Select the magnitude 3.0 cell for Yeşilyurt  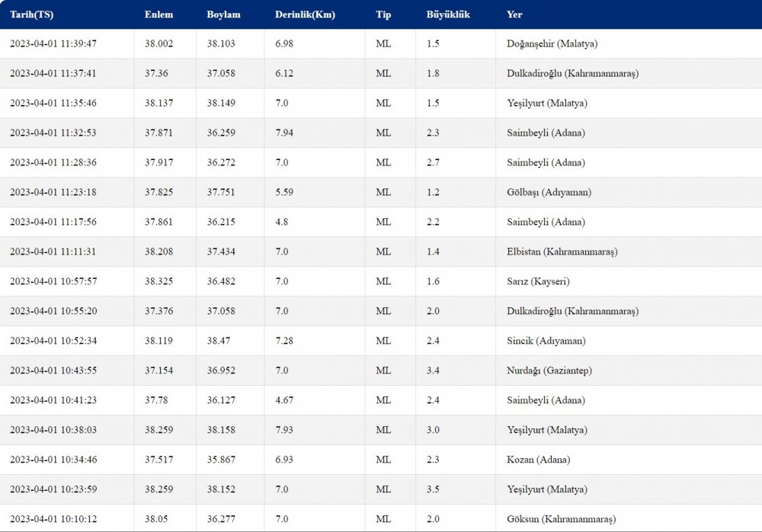pyautogui.click(x=433, y=430)
